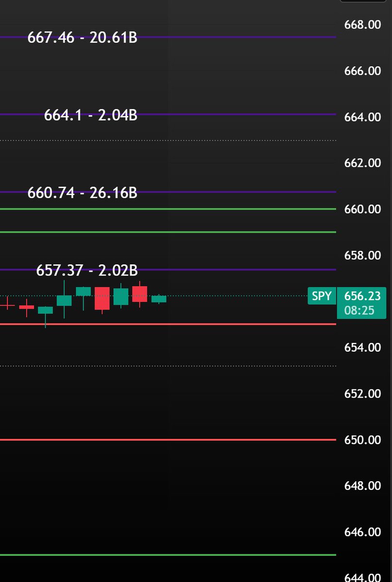Click the 650.00 price axis label
Image resolution: width=392 pixels, height=582 pixels.
(362, 439)
